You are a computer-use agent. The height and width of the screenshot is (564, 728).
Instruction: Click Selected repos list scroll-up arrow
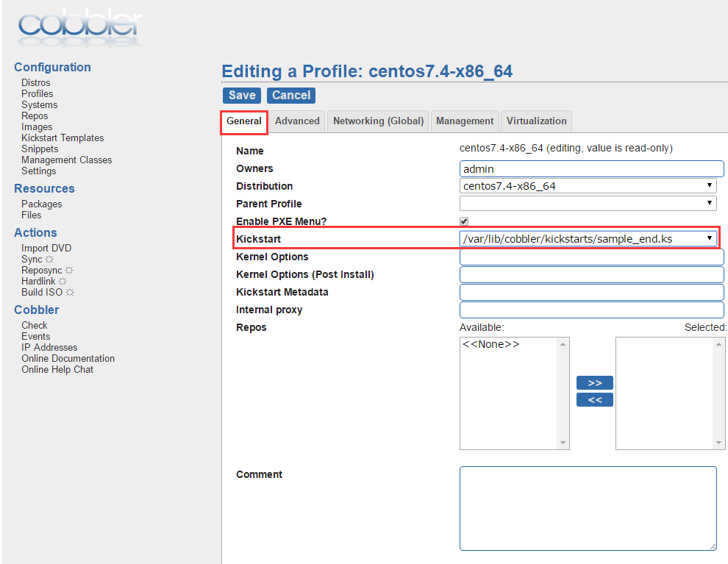pyautogui.click(x=718, y=344)
